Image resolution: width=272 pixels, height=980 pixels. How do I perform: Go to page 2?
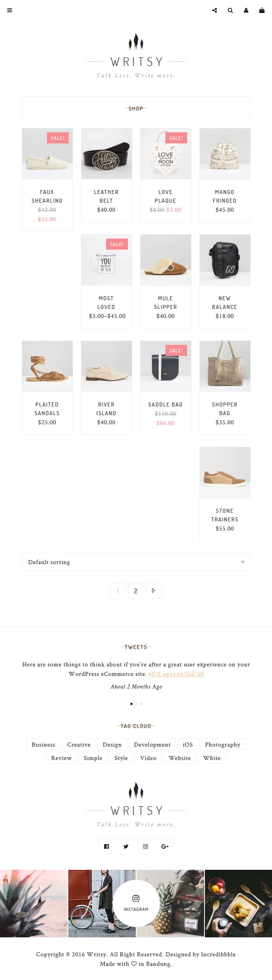pyautogui.click(x=136, y=591)
